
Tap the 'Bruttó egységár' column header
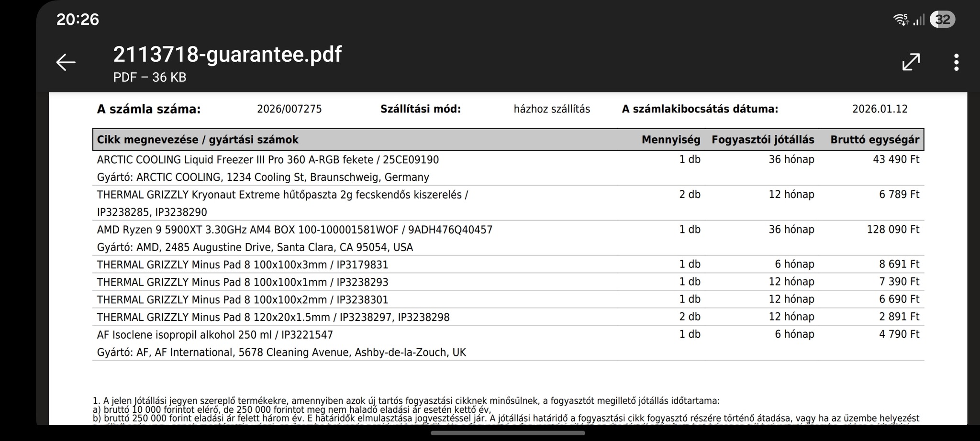point(875,140)
